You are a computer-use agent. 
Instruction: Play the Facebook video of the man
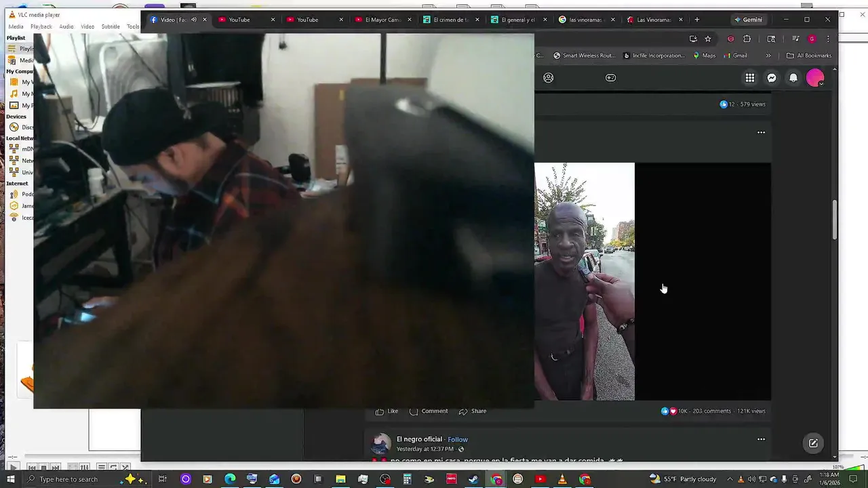(x=585, y=281)
